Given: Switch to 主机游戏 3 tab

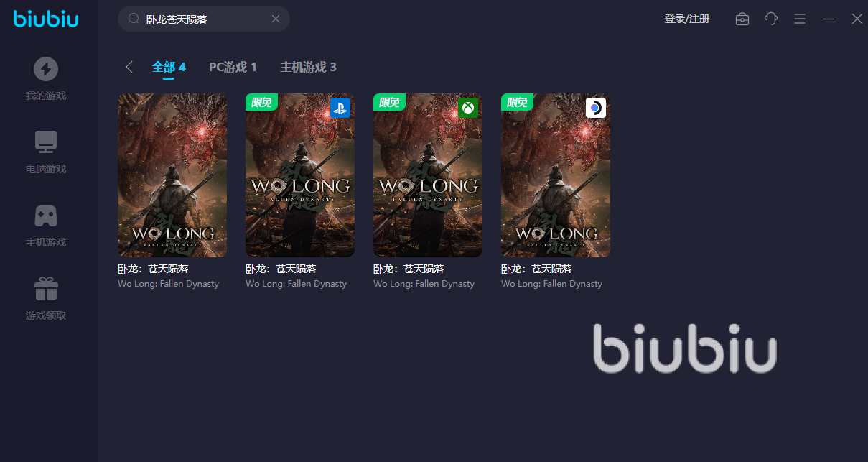Looking at the screenshot, I should pos(308,67).
